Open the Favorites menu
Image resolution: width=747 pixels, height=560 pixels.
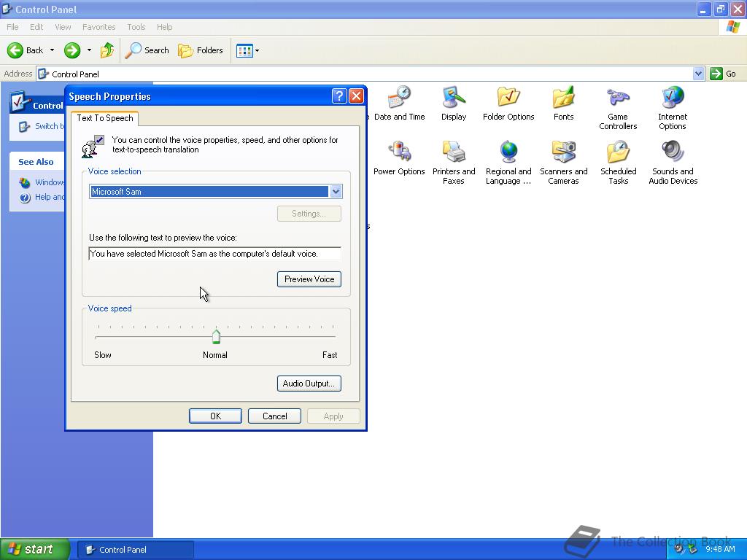[98, 27]
